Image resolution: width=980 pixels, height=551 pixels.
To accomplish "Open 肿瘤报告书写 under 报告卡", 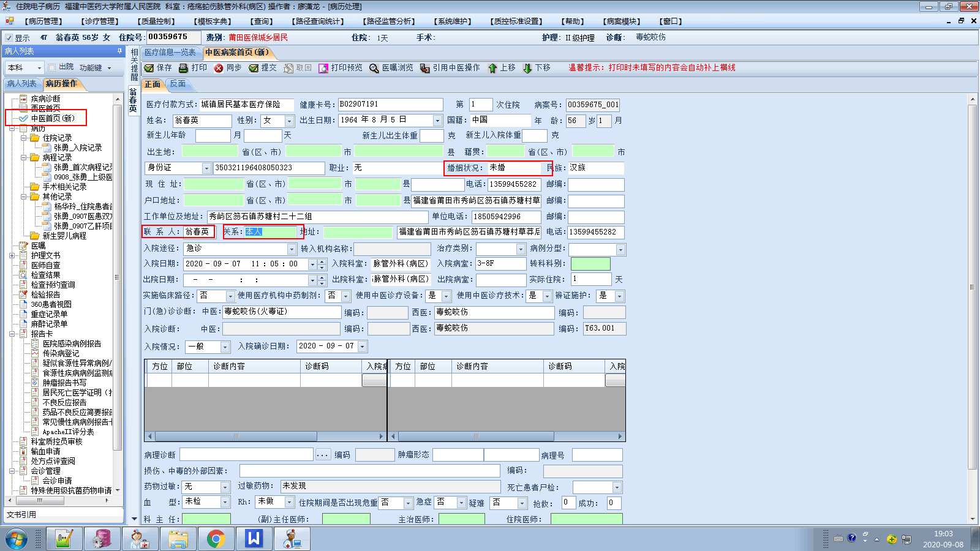I will pos(64,383).
